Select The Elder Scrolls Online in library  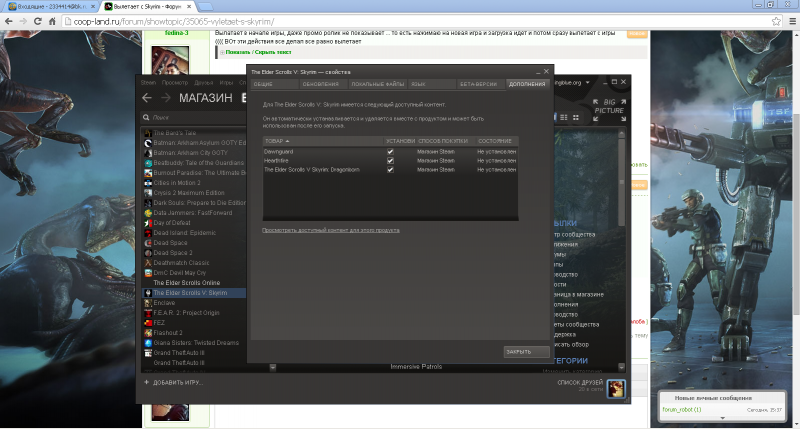click(187, 283)
